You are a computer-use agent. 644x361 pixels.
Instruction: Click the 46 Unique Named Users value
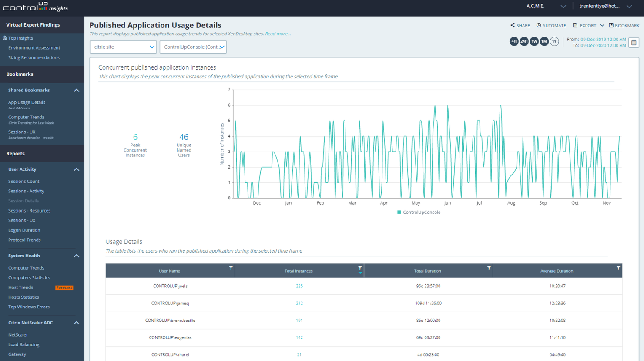[184, 137]
